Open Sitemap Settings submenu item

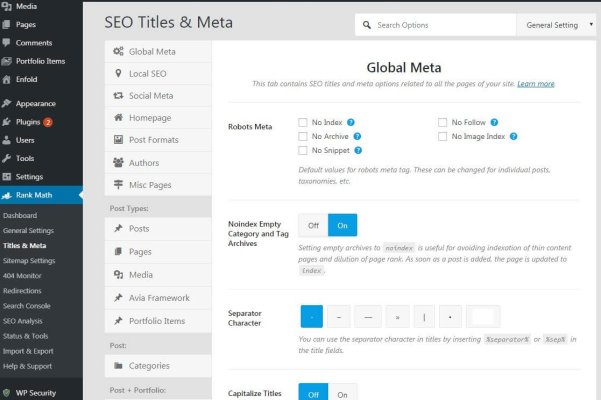click(29, 261)
